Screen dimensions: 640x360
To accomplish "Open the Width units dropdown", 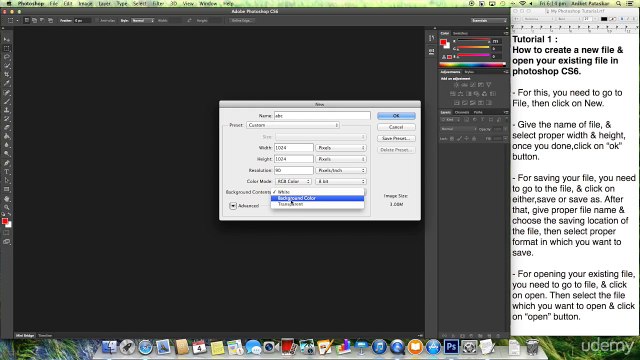I will point(341,148).
